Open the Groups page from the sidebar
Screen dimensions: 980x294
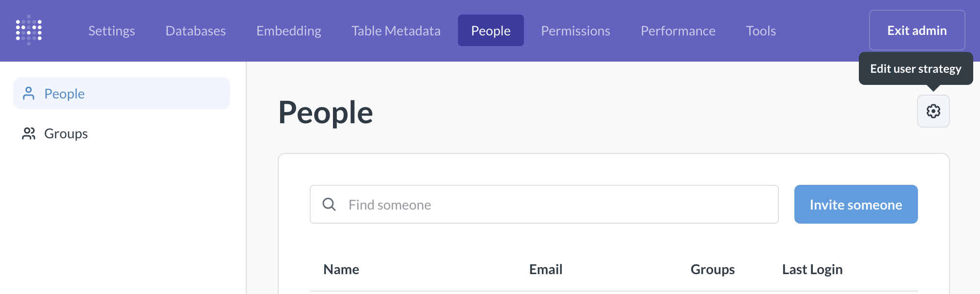[x=66, y=134]
